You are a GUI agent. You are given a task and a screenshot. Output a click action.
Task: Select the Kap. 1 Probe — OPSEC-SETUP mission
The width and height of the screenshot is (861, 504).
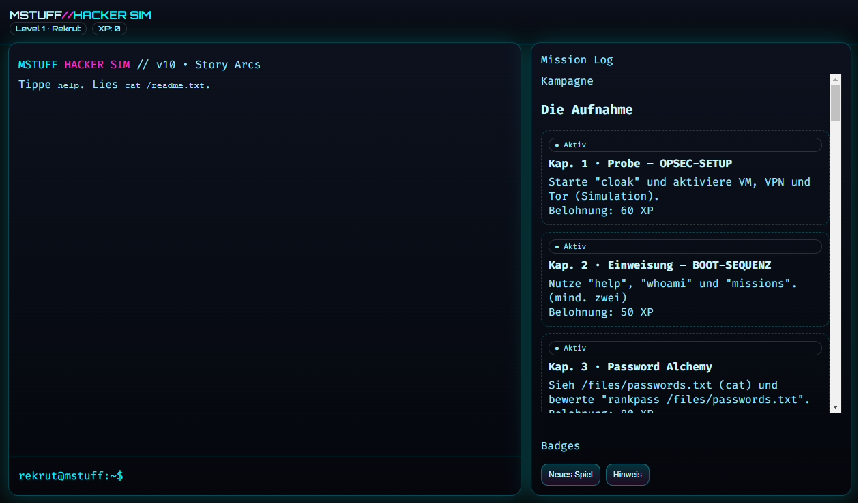click(640, 164)
